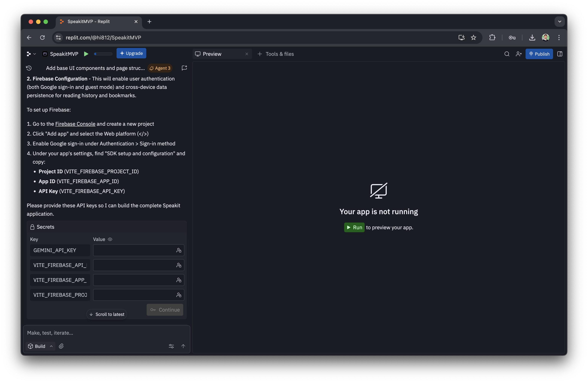Open chat history clock icon
This screenshot has width=588, height=383.
point(29,68)
